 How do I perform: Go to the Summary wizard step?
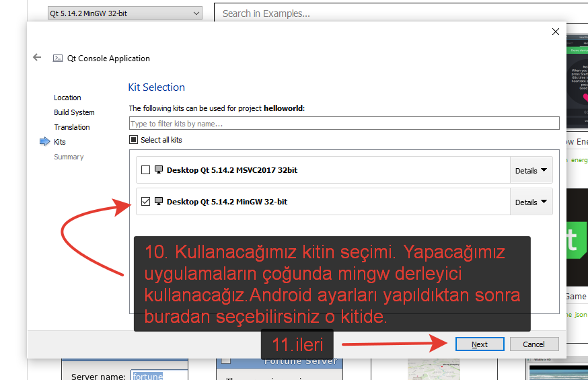point(69,157)
